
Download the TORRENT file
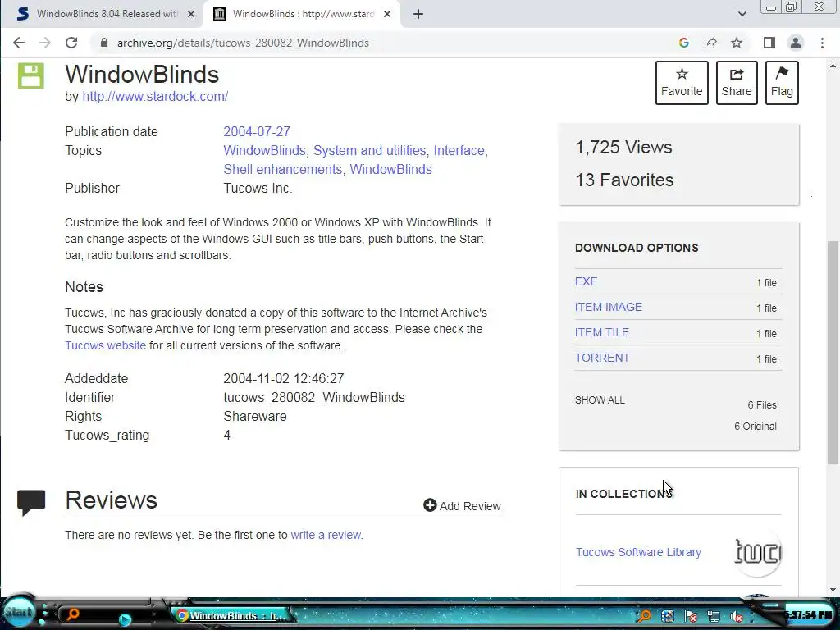pyautogui.click(x=602, y=358)
